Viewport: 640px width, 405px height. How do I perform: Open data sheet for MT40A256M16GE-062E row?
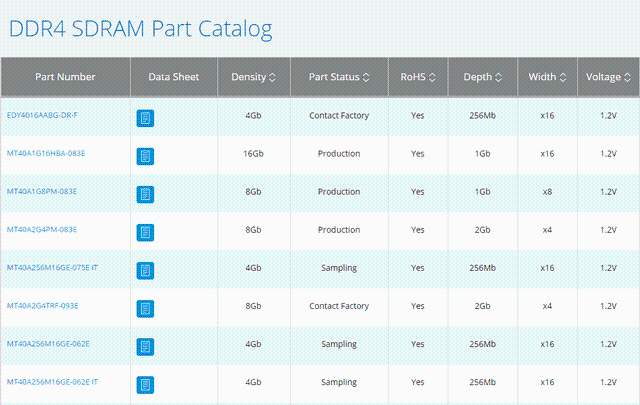pyautogui.click(x=145, y=347)
